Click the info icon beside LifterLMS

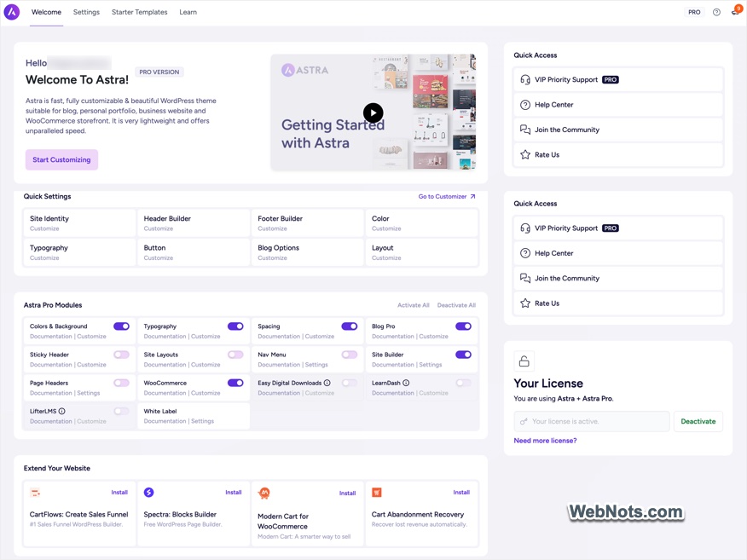click(62, 411)
